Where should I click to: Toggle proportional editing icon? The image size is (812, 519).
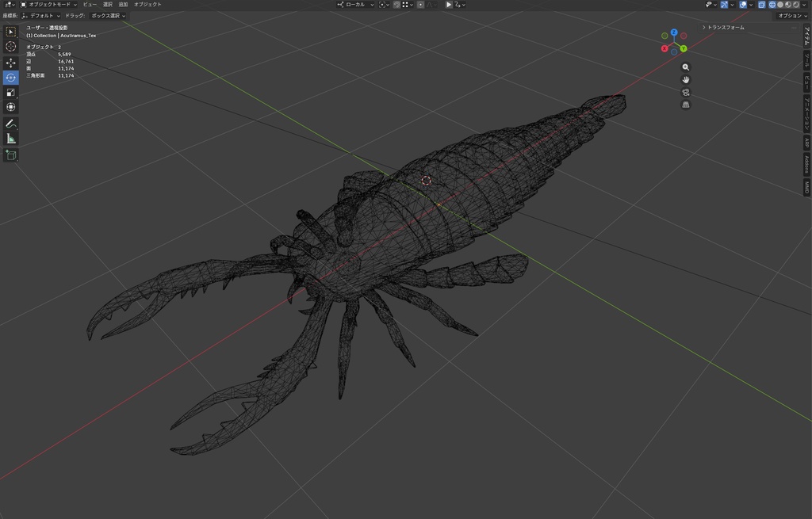(420, 4)
